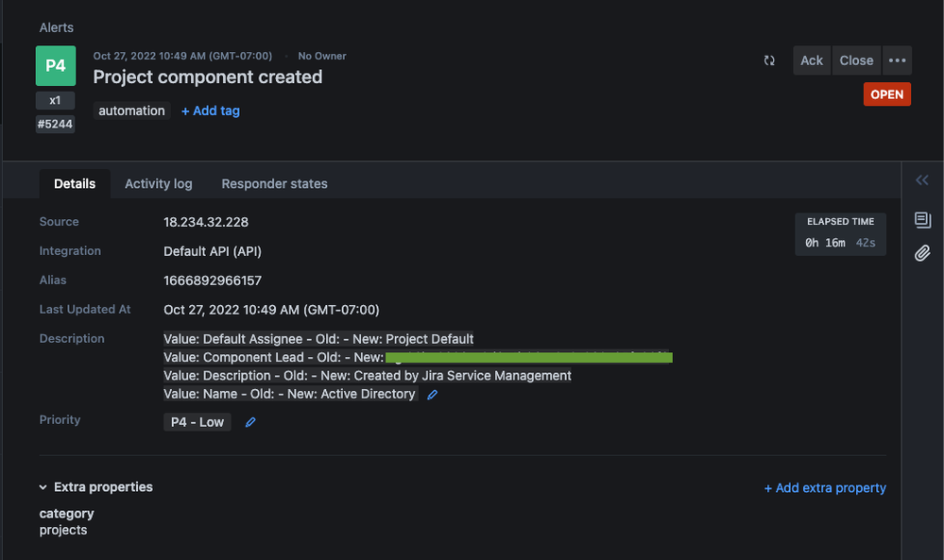Acknowledge the alert with Ack button

[812, 60]
